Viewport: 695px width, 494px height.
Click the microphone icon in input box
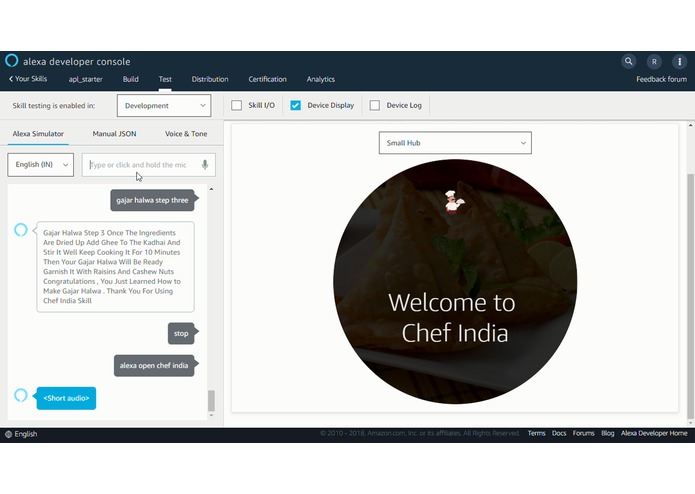pyautogui.click(x=205, y=165)
